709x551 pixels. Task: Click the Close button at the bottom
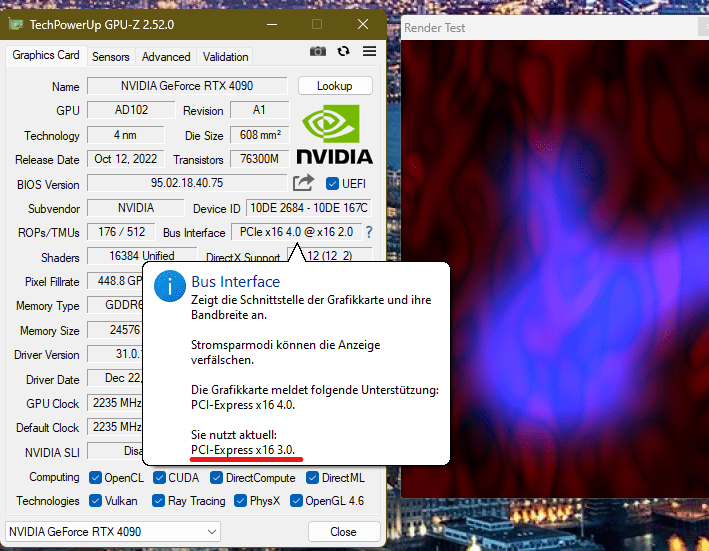click(x=344, y=532)
